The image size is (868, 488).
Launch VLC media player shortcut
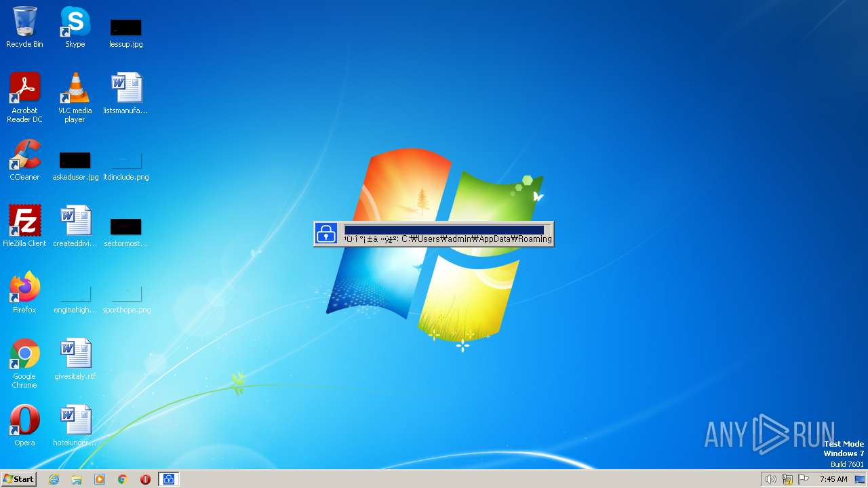pyautogui.click(x=75, y=97)
